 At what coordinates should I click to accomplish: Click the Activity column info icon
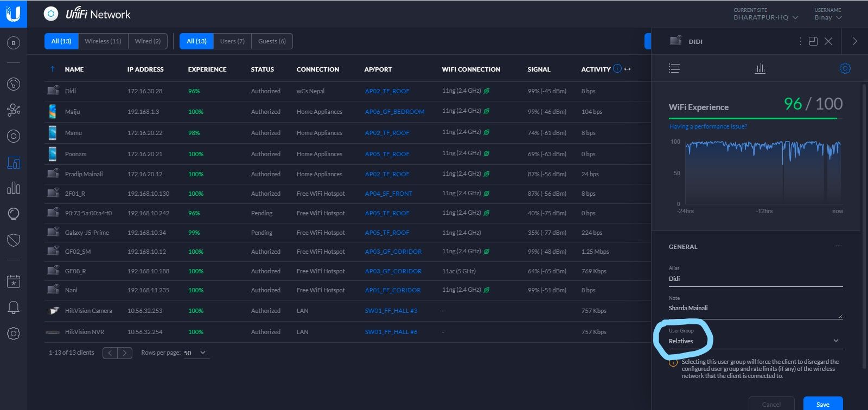(x=617, y=69)
